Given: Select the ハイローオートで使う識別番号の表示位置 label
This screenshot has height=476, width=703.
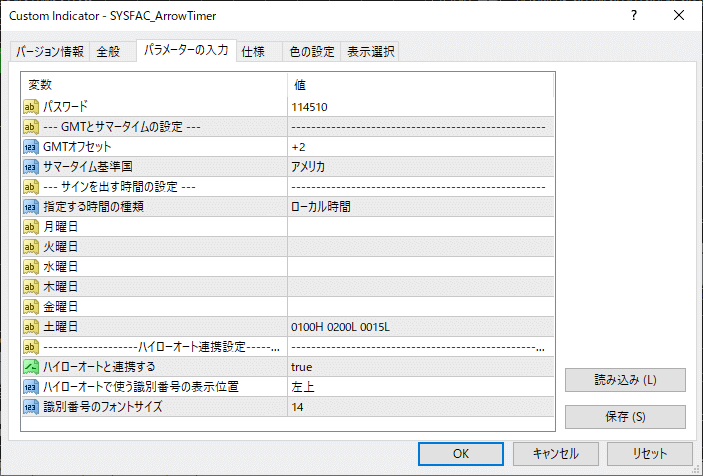Looking at the screenshot, I should pos(141,386).
